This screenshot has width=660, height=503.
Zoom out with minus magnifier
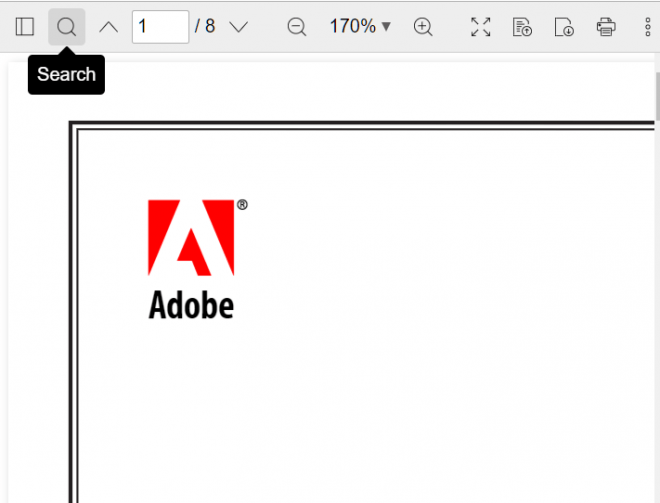297,27
